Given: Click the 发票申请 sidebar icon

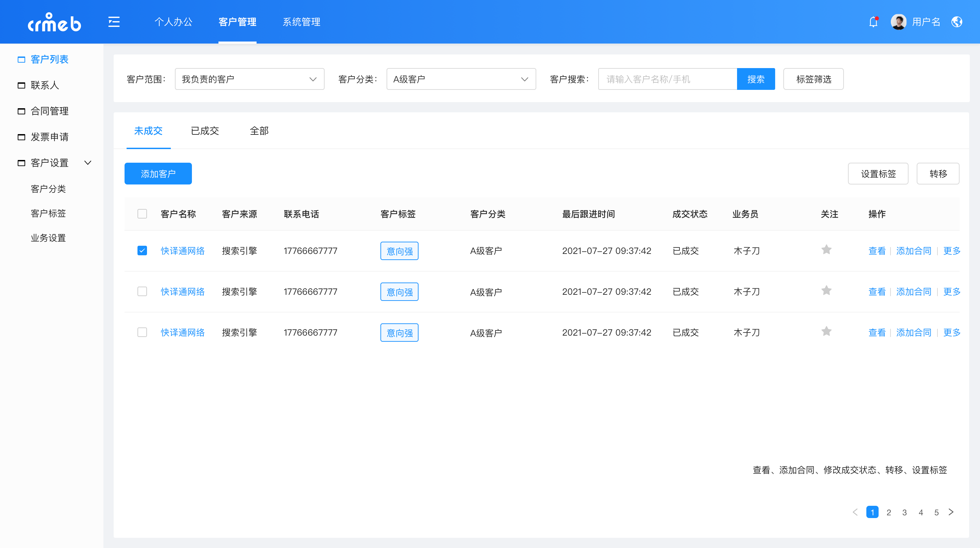Looking at the screenshot, I should point(21,137).
